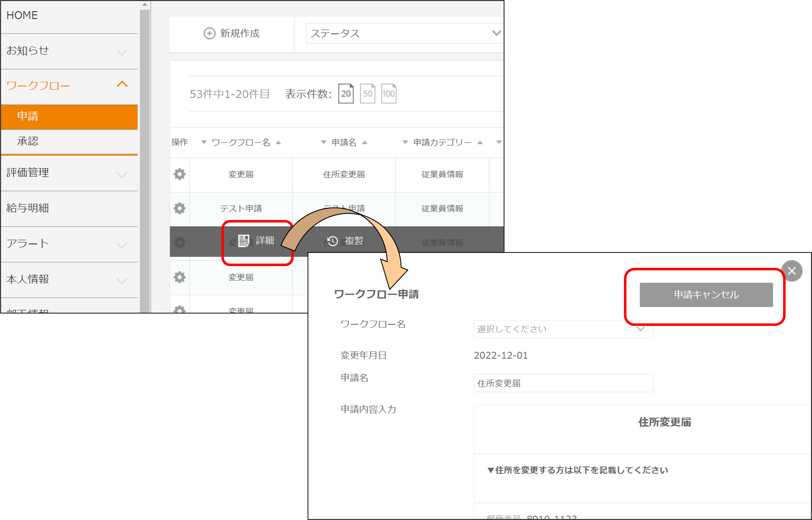
Task: Open 詳細 document icon in highlighted row
Action: tap(244, 241)
